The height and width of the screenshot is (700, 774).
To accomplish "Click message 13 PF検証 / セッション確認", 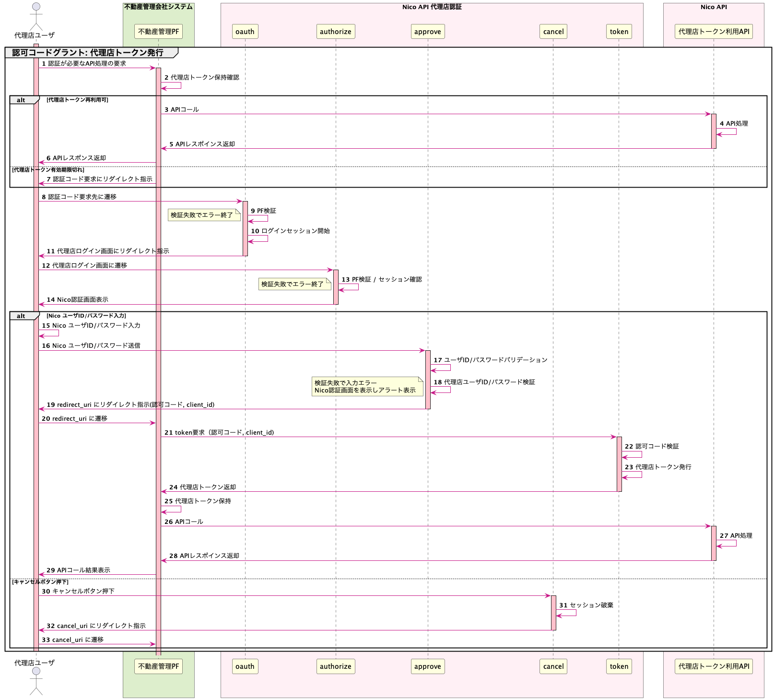I will (382, 279).
